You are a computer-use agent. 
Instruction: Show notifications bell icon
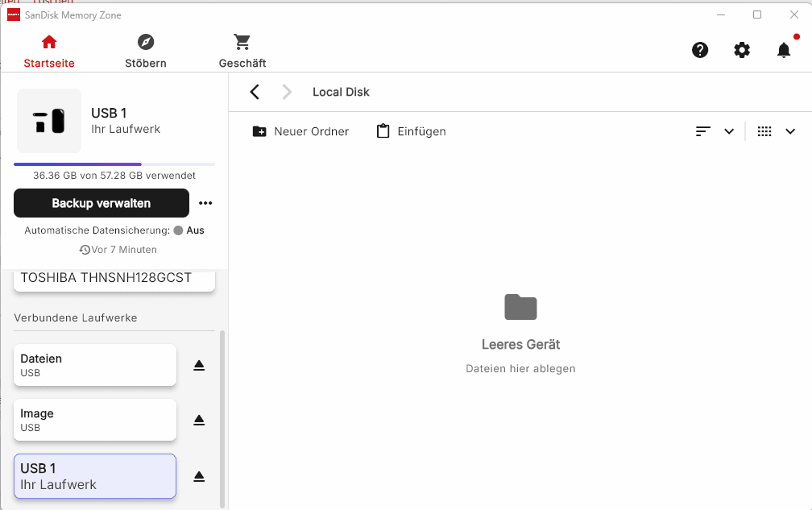(784, 50)
